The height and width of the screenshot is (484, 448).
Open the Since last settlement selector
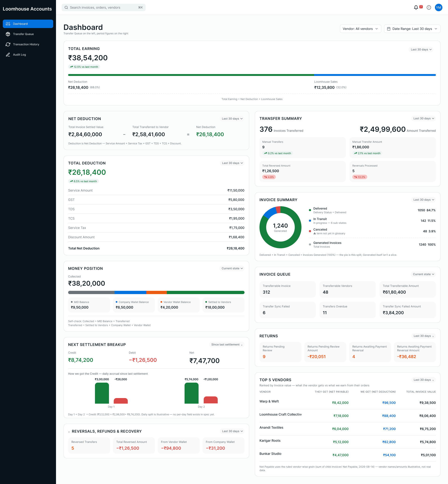pos(227,345)
